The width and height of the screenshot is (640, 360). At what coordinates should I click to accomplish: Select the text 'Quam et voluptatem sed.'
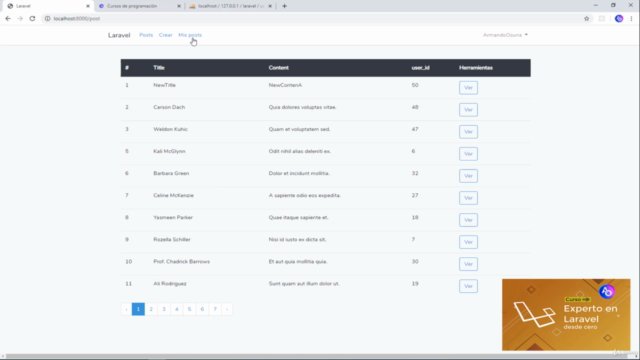click(300, 129)
